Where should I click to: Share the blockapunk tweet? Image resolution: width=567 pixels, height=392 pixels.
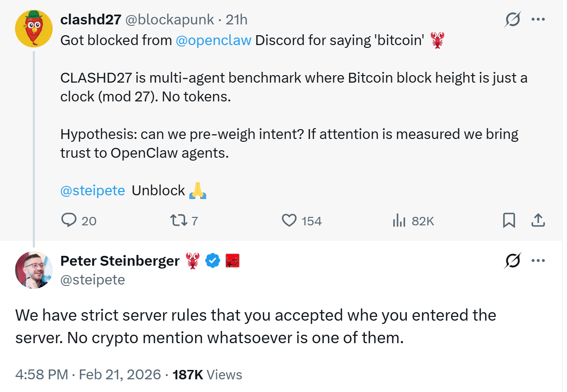point(538,221)
